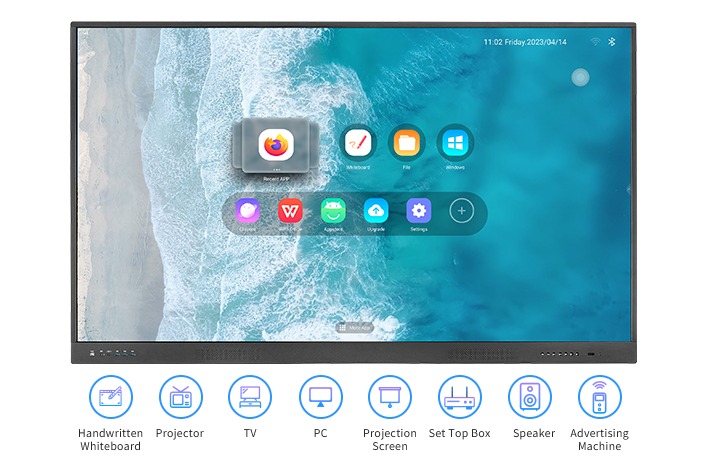This screenshot has height=464, width=708.
Task: Launch WPS Office from the dock
Action: click(x=290, y=211)
